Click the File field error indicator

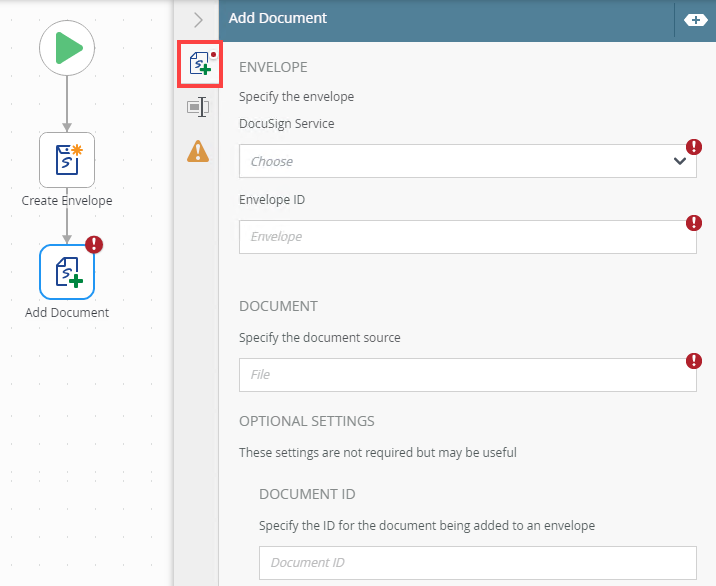coord(694,360)
